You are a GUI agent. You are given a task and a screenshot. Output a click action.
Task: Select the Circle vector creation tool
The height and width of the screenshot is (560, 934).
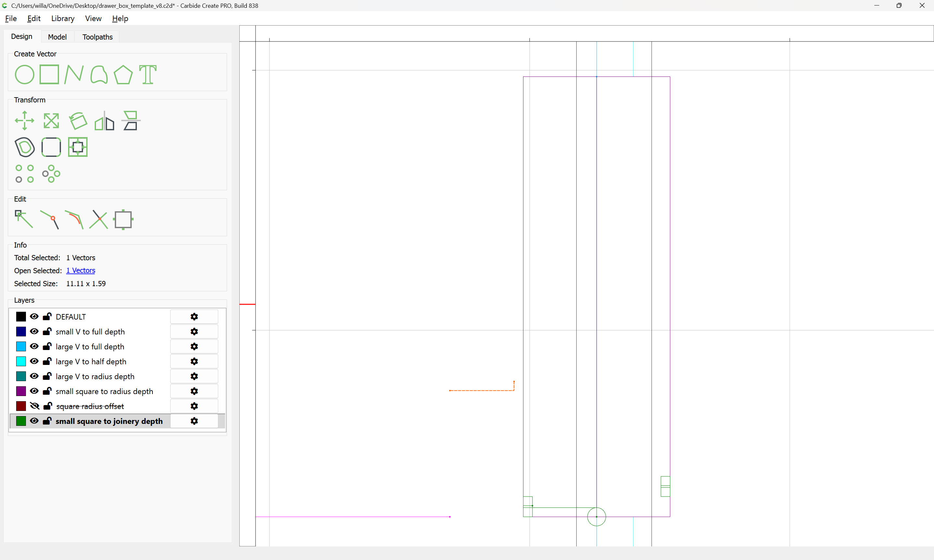click(x=24, y=74)
